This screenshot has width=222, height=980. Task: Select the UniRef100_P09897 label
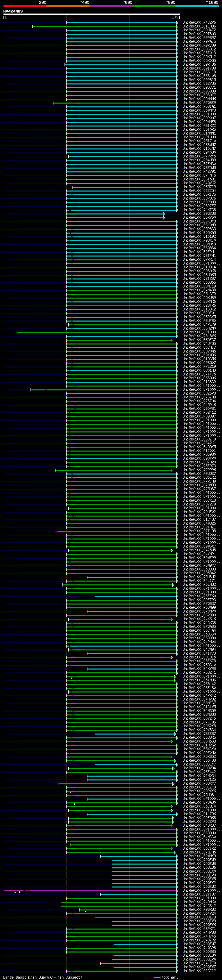(199, 416)
